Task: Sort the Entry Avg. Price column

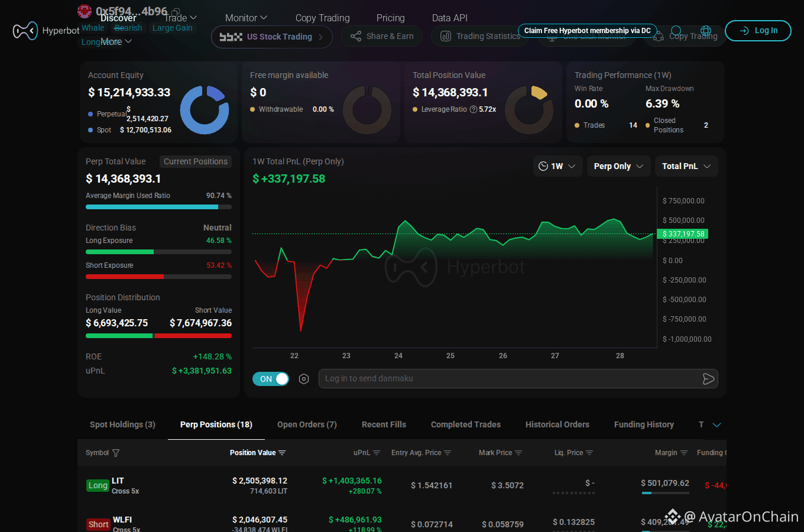Action: (448, 453)
